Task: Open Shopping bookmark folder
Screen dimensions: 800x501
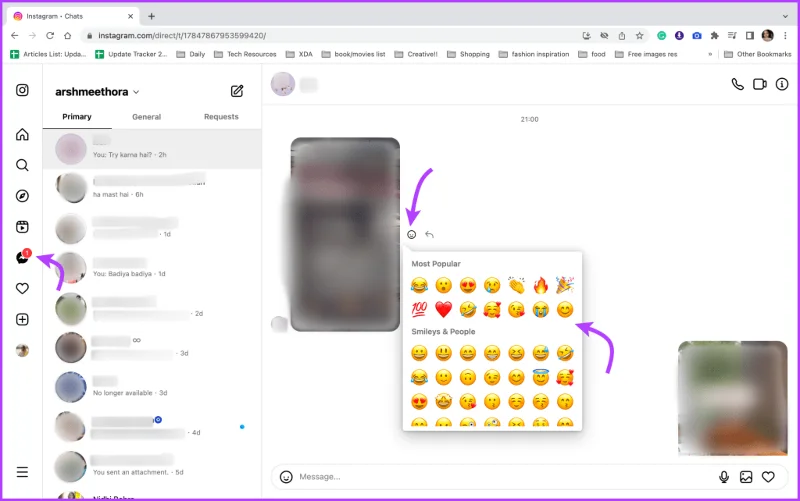Action: 468,54
